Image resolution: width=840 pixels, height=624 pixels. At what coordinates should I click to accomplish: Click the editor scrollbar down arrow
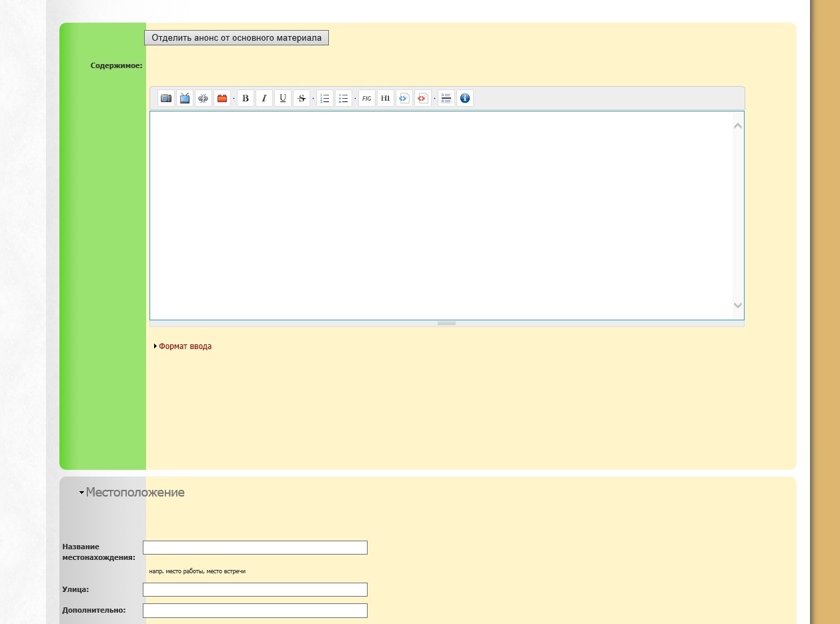click(x=738, y=306)
